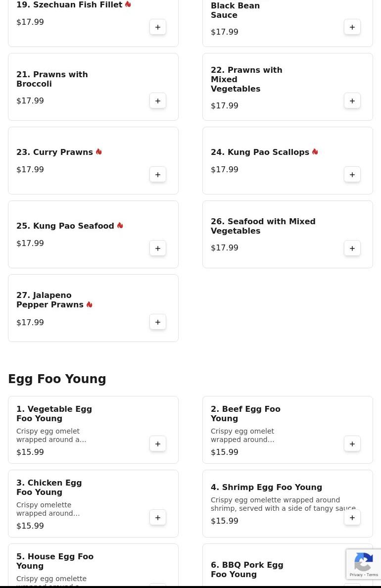Open the Curry Prawns item card
This screenshot has width=381, height=588.
(93, 160)
